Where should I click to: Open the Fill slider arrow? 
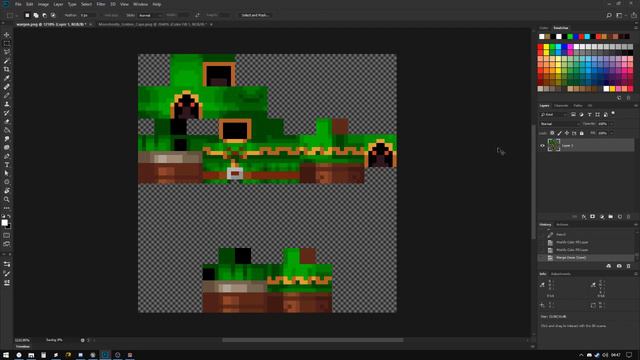(611, 133)
